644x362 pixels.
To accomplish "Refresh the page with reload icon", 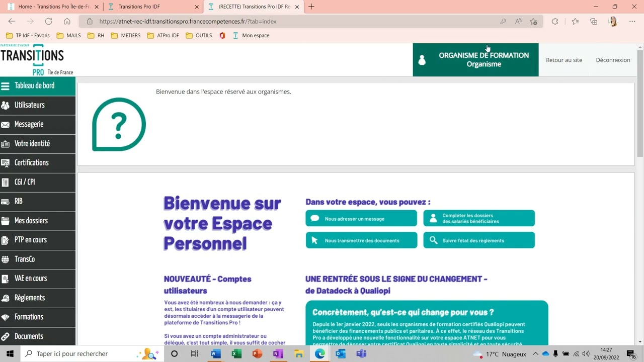I will pyautogui.click(x=48, y=22).
